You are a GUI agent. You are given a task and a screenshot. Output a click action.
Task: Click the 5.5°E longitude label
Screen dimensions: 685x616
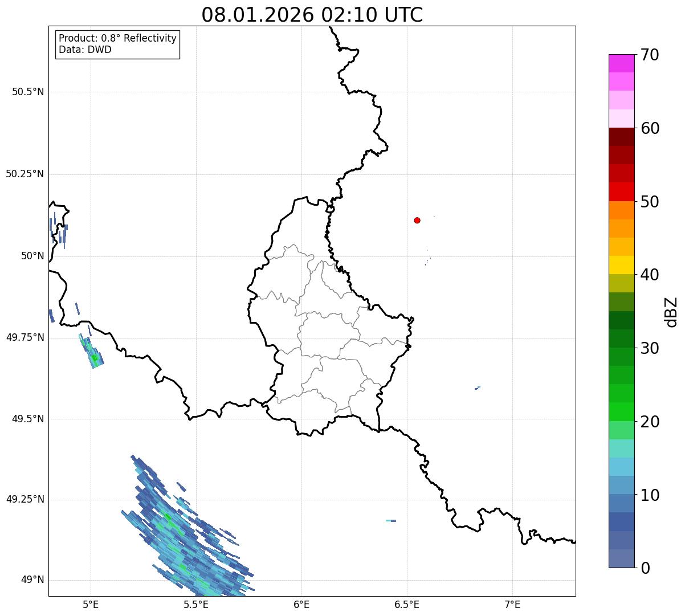click(x=196, y=604)
